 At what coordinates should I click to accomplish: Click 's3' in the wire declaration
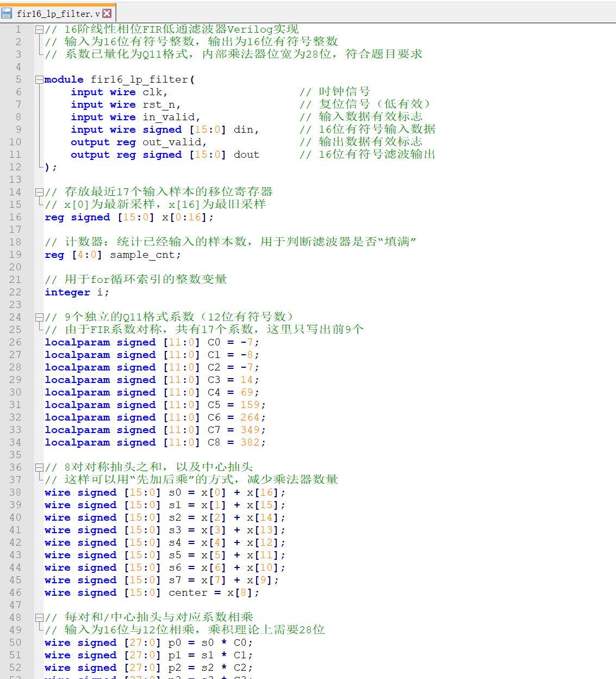pos(175,530)
